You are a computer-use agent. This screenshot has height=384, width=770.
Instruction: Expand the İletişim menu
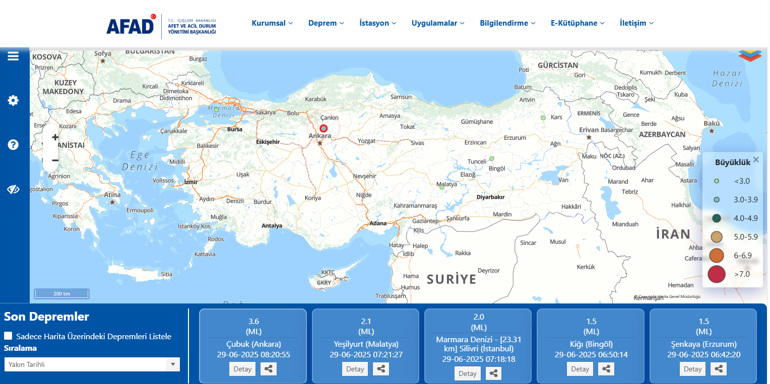click(x=636, y=23)
